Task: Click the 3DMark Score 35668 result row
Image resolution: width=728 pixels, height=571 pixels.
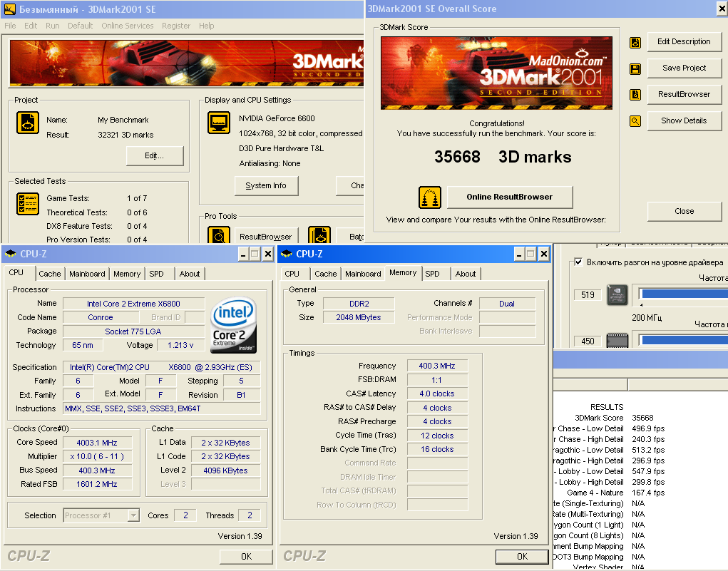Action: click(614, 418)
